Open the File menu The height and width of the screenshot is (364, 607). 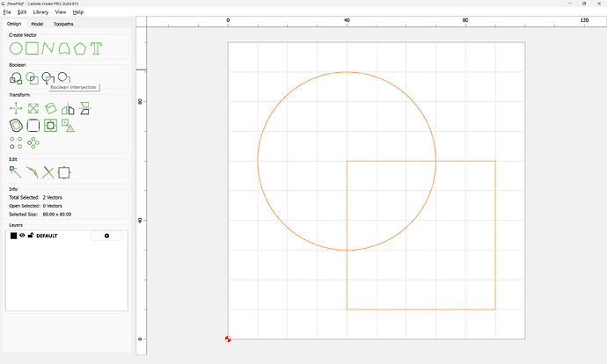[x=7, y=12]
